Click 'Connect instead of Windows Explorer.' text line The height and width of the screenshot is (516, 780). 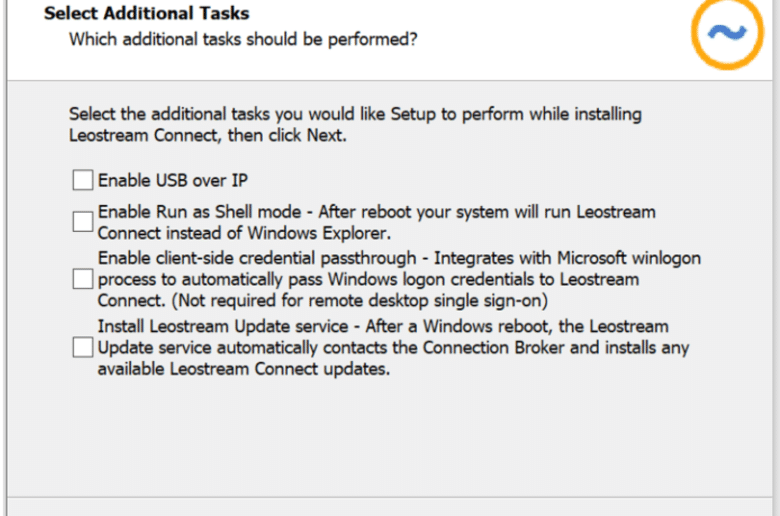[244, 233]
